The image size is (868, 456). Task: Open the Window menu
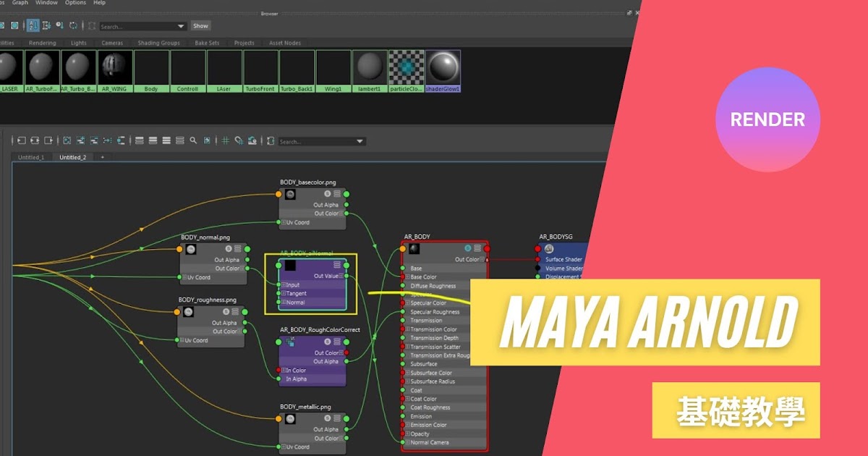click(x=47, y=3)
